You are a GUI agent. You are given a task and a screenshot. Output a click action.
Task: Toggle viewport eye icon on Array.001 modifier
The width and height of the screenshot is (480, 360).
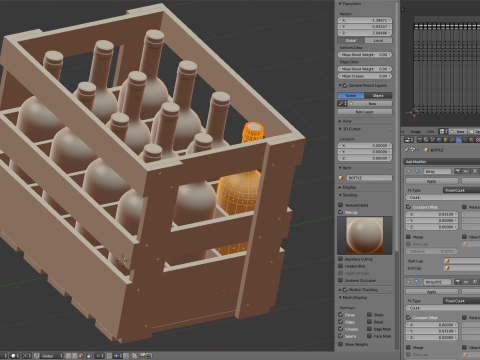click(x=466, y=282)
